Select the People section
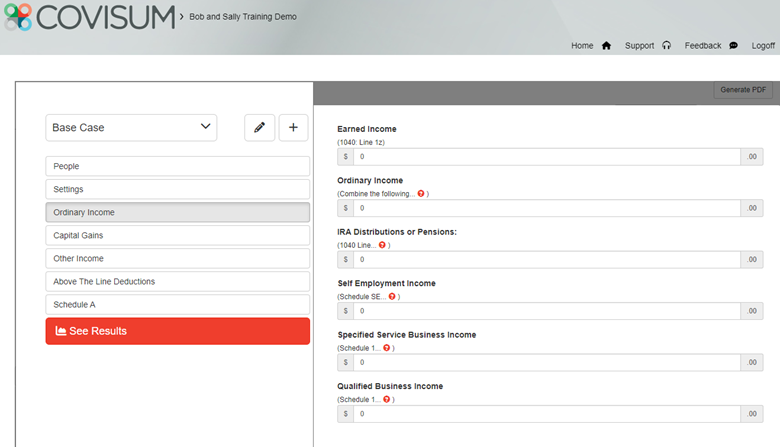 (177, 166)
